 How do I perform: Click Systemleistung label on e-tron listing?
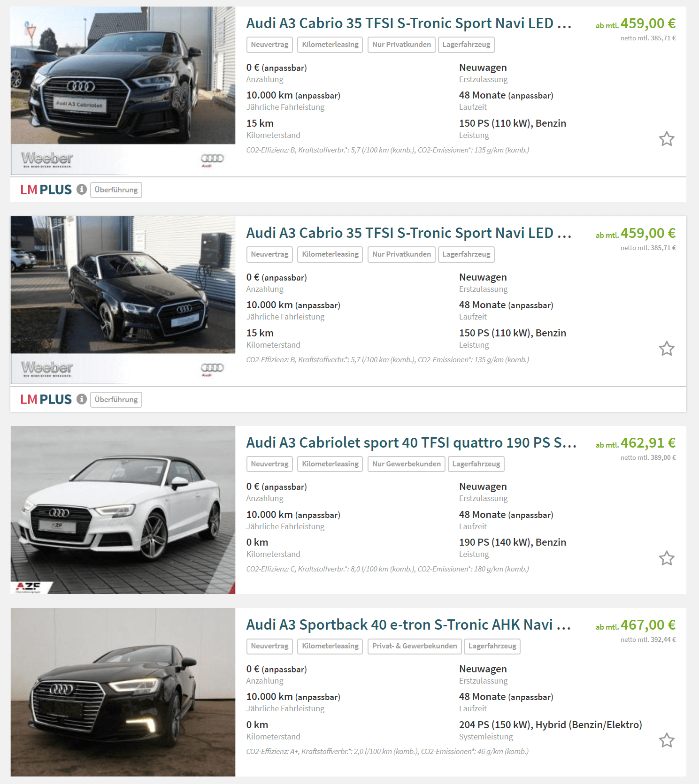(486, 737)
